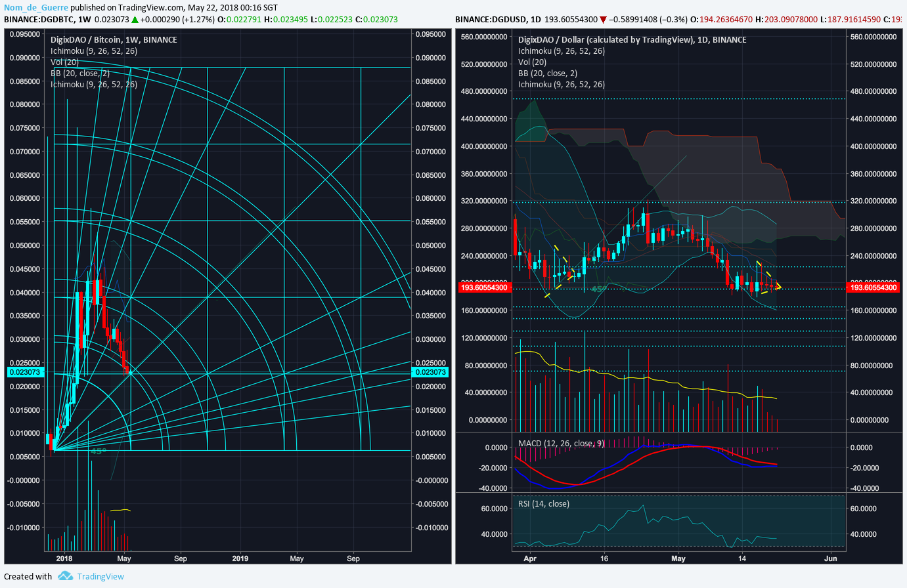Click the 2018 label on the time axis
Image resolution: width=907 pixels, height=588 pixels.
(x=64, y=558)
